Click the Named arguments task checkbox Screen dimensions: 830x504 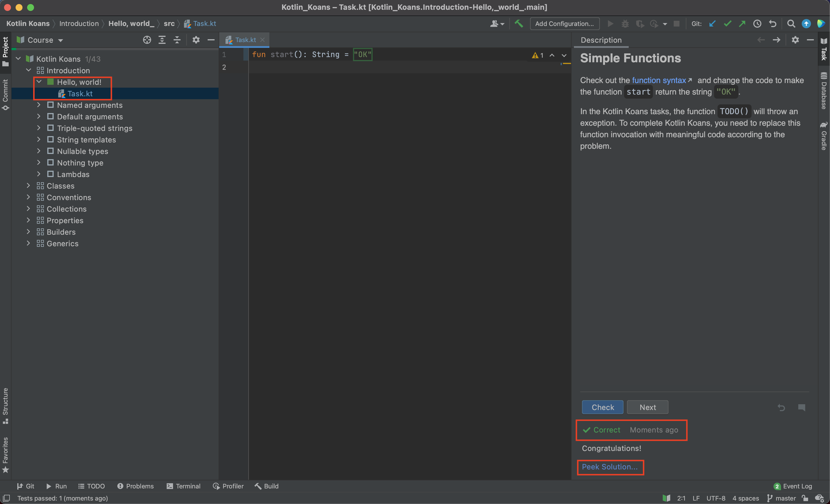pos(50,105)
